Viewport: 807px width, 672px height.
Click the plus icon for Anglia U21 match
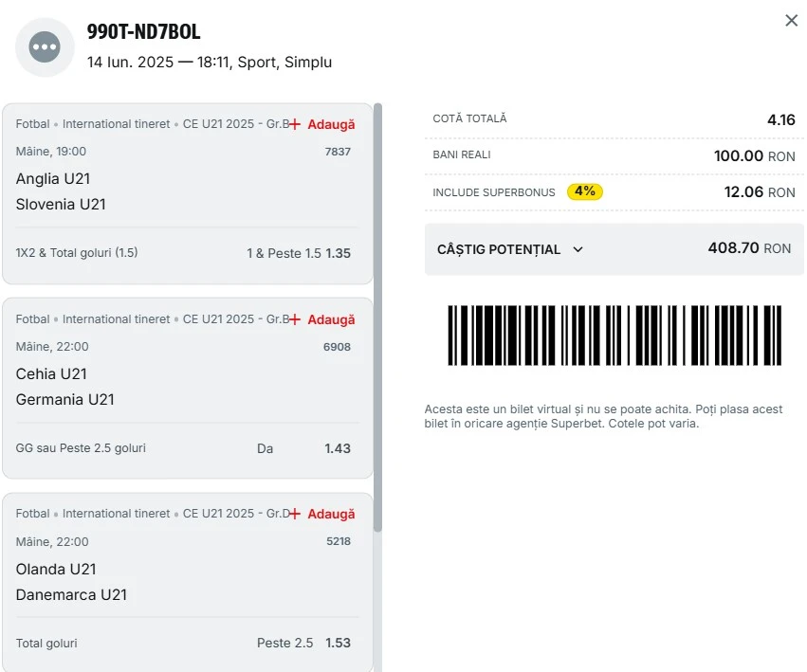pos(294,124)
